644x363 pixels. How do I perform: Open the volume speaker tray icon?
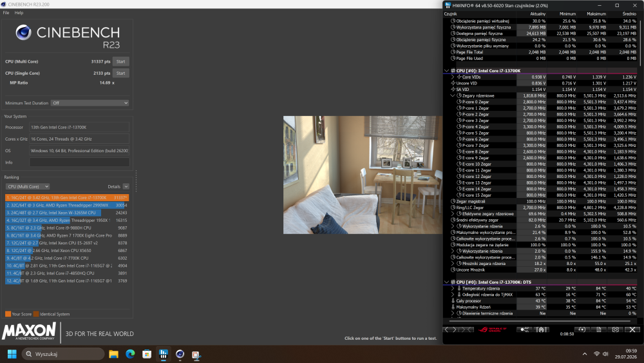pyautogui.click(x=605, y=354)
